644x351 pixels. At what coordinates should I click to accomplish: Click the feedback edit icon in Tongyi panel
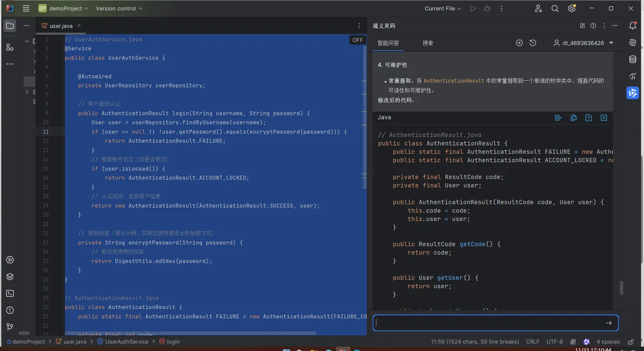[582, 26]
